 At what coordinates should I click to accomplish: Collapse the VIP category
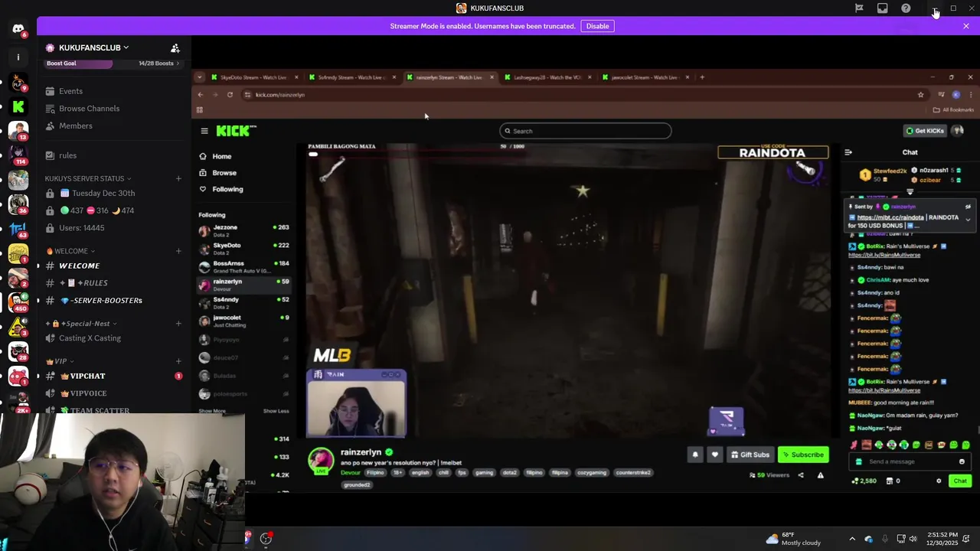pyautogui.click(x=60, y=361)
